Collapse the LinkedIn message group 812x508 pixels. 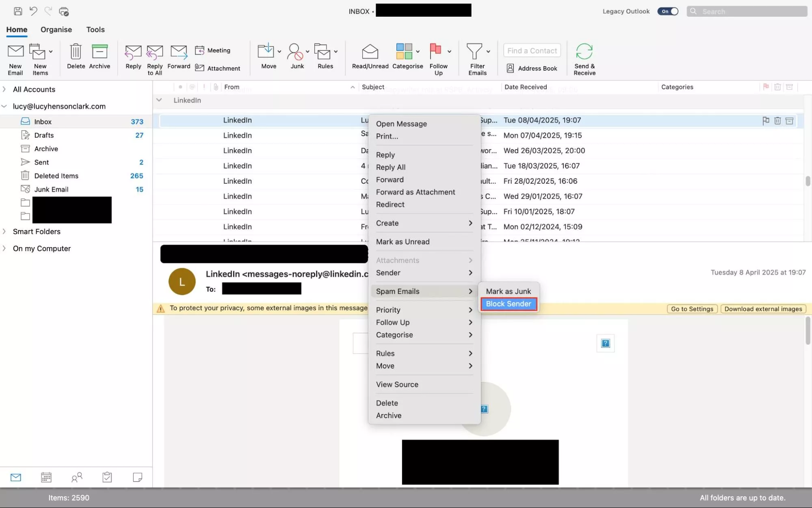tap(159, 100)
